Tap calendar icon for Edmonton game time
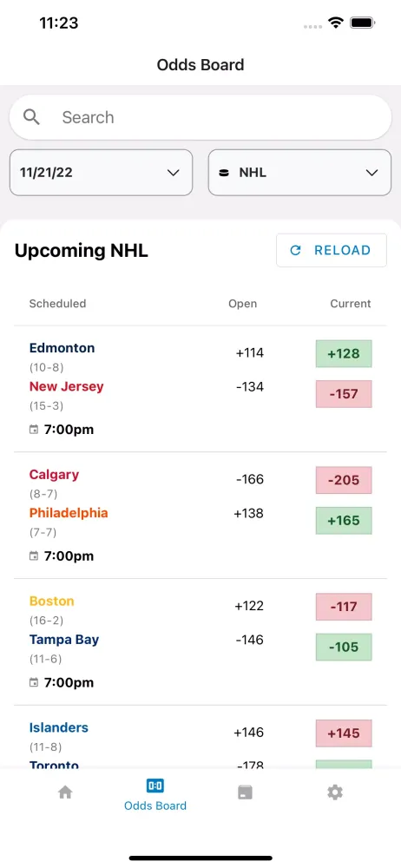The width and height of the screenshot is (401, 868). (x=34, y=430)
